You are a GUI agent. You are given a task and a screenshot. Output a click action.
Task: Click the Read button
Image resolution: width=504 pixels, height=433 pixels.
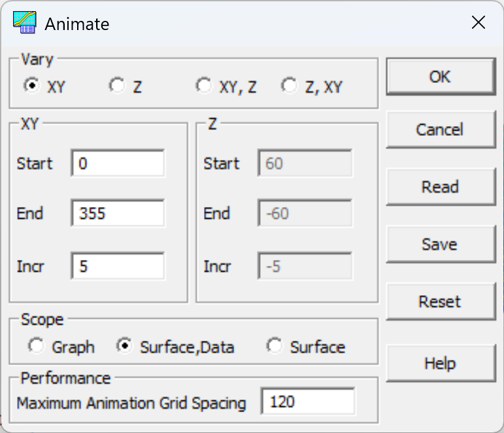441,187
